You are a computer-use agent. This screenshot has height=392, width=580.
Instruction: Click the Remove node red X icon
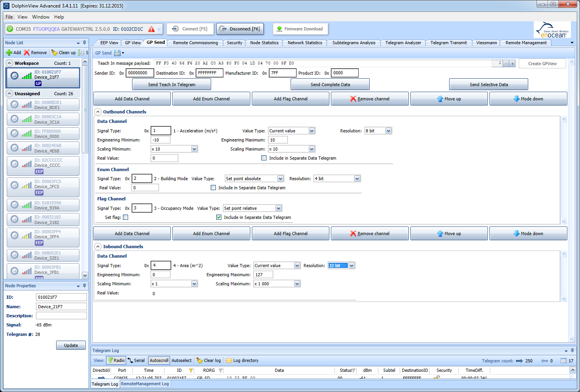[27, 53]
